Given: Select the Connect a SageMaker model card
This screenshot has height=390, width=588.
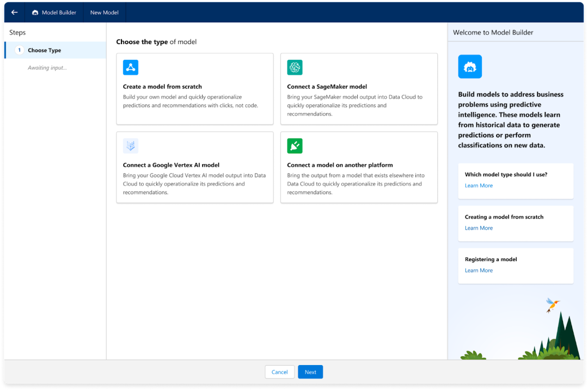Looking at the screenshot, I should [359, 89].
